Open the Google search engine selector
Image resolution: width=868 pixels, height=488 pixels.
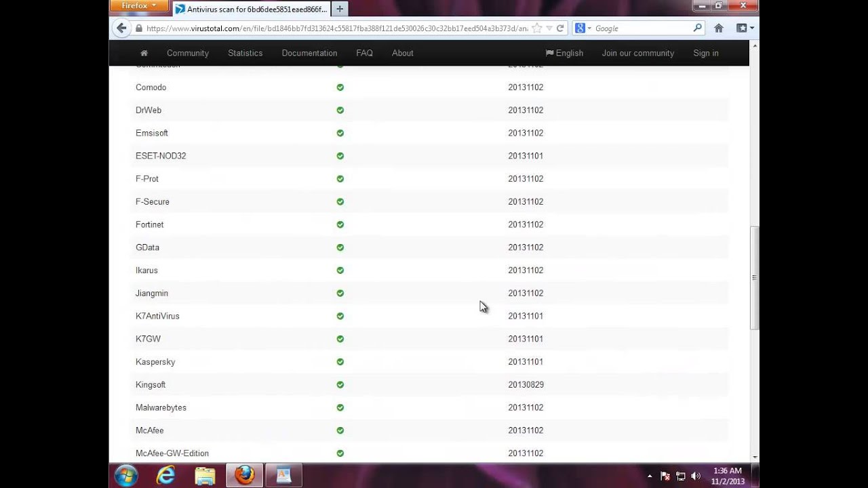point(583,28)
